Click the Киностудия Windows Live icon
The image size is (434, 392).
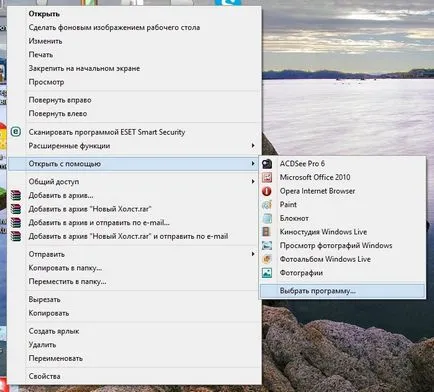click(x=267, y=232)
